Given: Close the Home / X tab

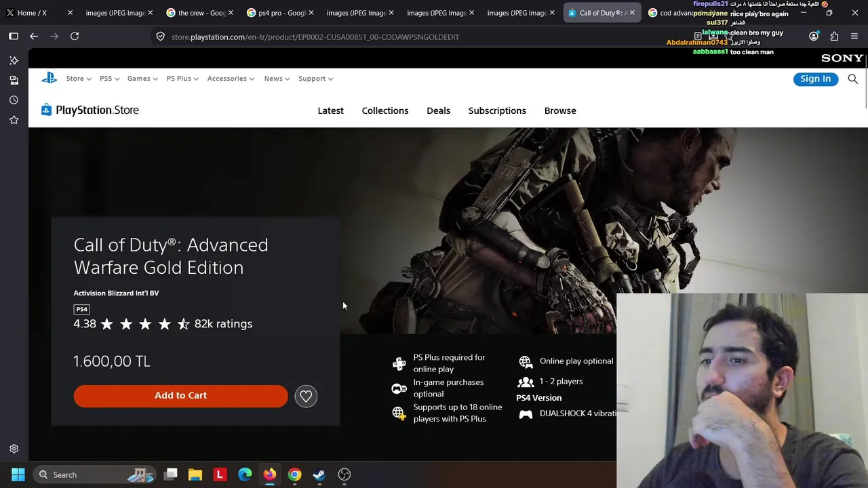Looking at the screenshot, I should (x=70, y=13).
